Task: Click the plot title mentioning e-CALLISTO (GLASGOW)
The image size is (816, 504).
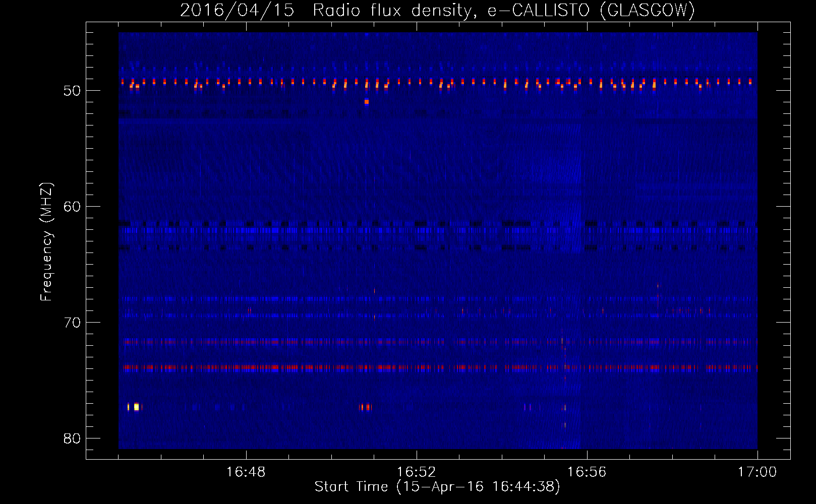Action: [437, 10]
